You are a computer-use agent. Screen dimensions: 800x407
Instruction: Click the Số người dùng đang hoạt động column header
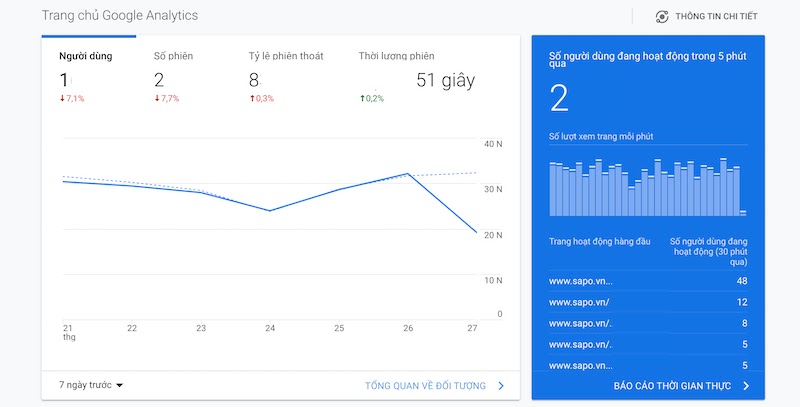click(x=709, y=251)
